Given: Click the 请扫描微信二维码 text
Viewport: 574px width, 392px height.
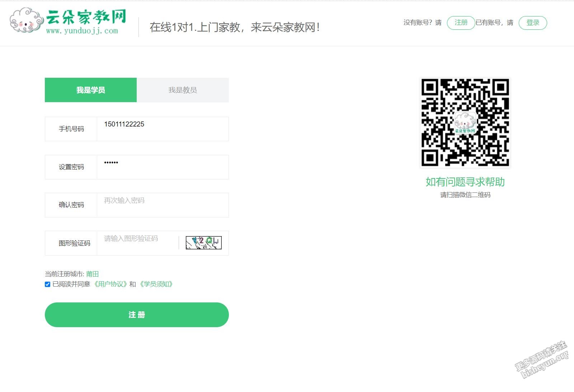Looking at the screenshot, I should point(465,195).
